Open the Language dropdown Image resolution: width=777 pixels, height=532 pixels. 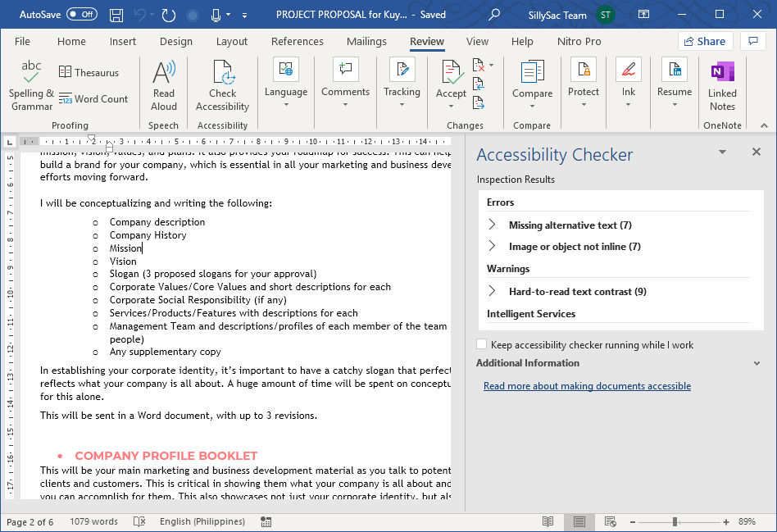click(x=286, y=93)
